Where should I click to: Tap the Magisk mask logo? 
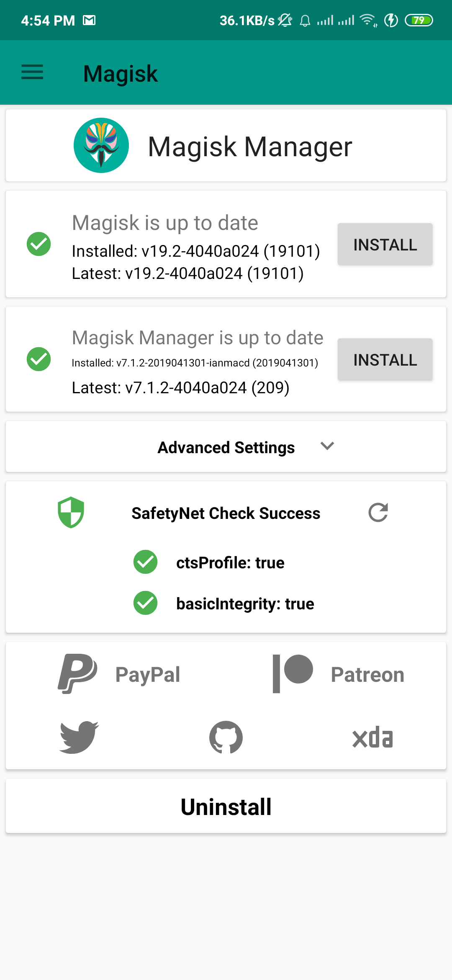(101, 145)
